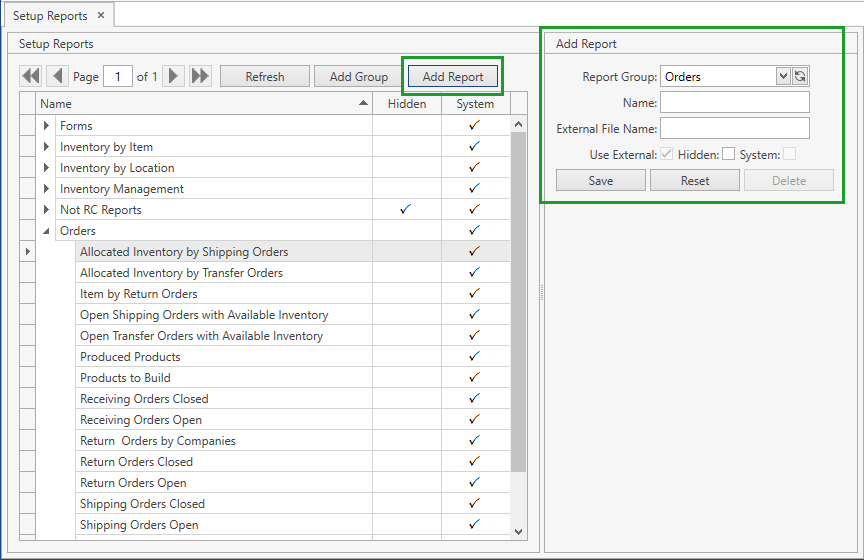Toggle System checkmark for Forms row
The image size is (864, 560).
coord(475,126)
